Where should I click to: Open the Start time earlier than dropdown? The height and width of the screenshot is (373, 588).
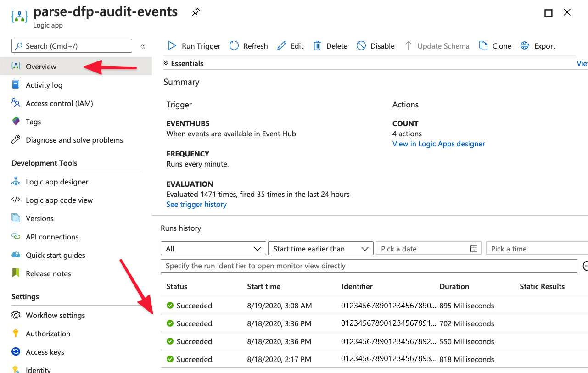pyautogui.click(x=321, y=248)
